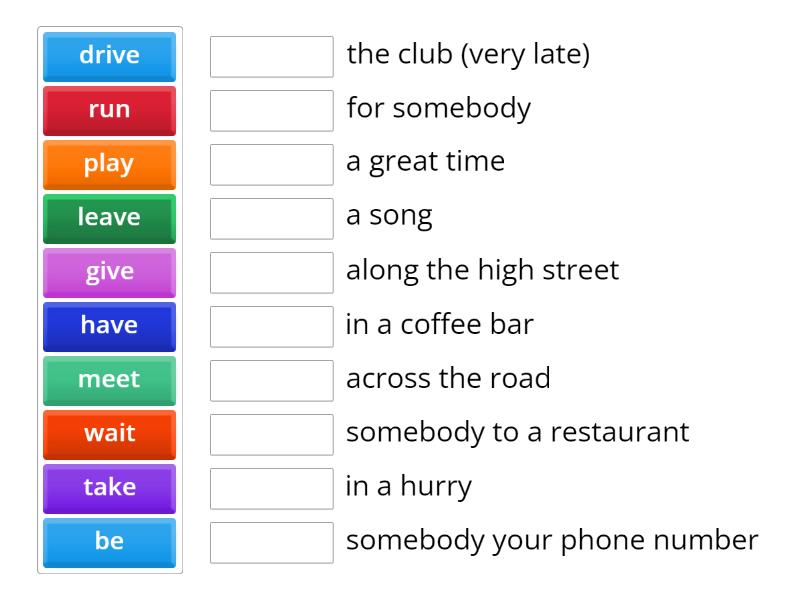Screen dimensions: 800x600
Task: Pick the 'wait' word tile
Action: click(x=109, y=434)
